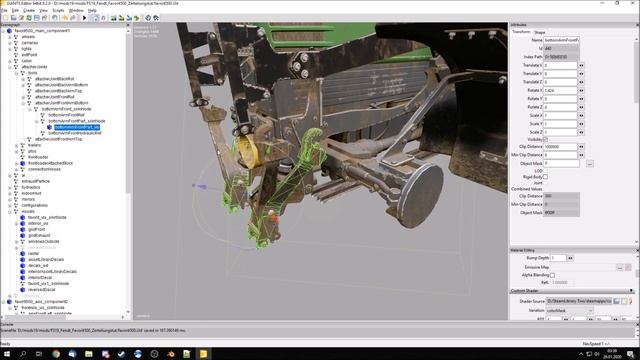640x360 pixels.
Task: Open the Window menu
Action: click(76, 10)
